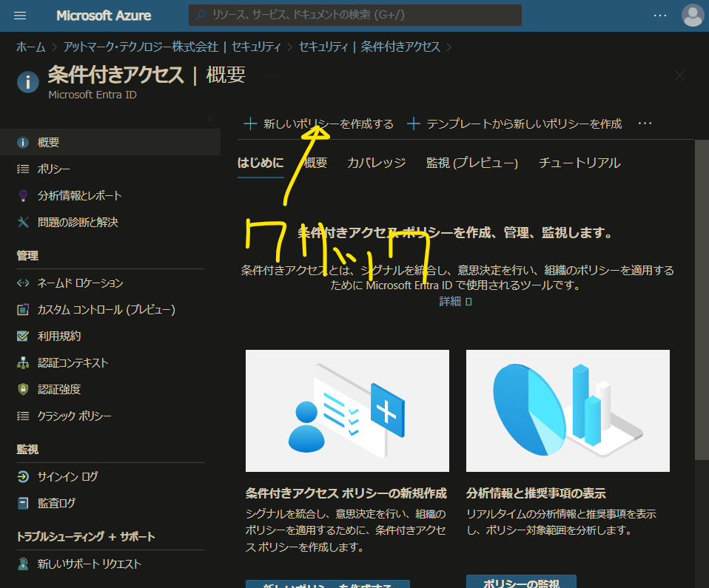Go to ホーム breadcrumb
Screen dimensions: 709x588
pyautogui.click(x=31, y=47)
